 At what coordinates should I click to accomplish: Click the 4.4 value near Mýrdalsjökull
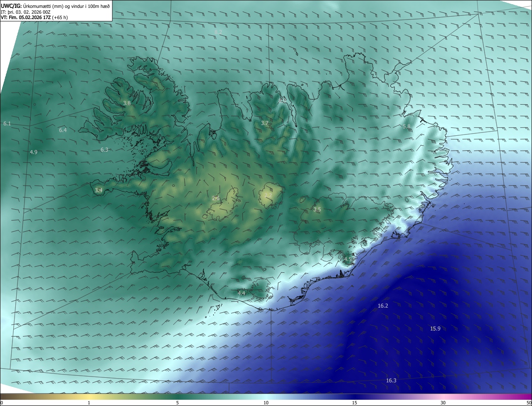click(x=241, y=293)
